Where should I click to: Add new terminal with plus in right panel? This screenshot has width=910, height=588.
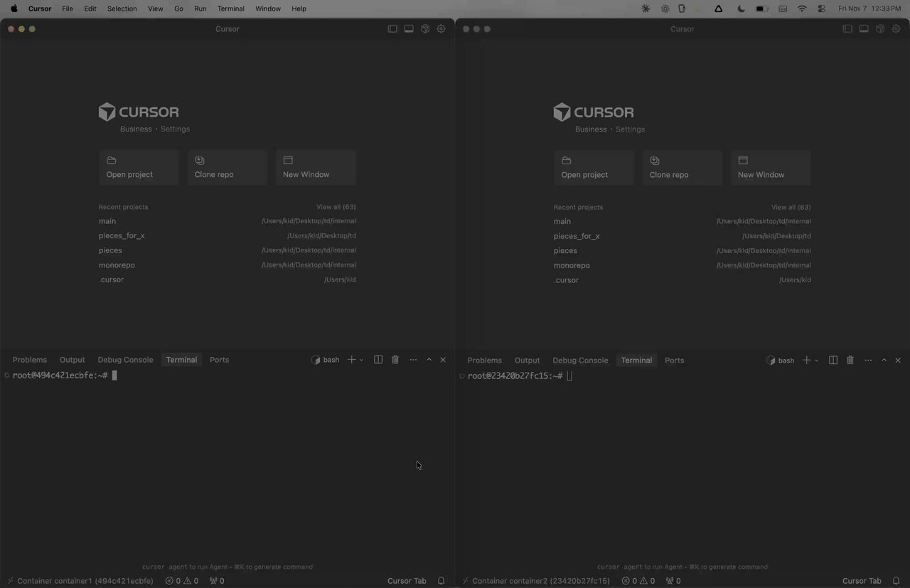[806, 360]
